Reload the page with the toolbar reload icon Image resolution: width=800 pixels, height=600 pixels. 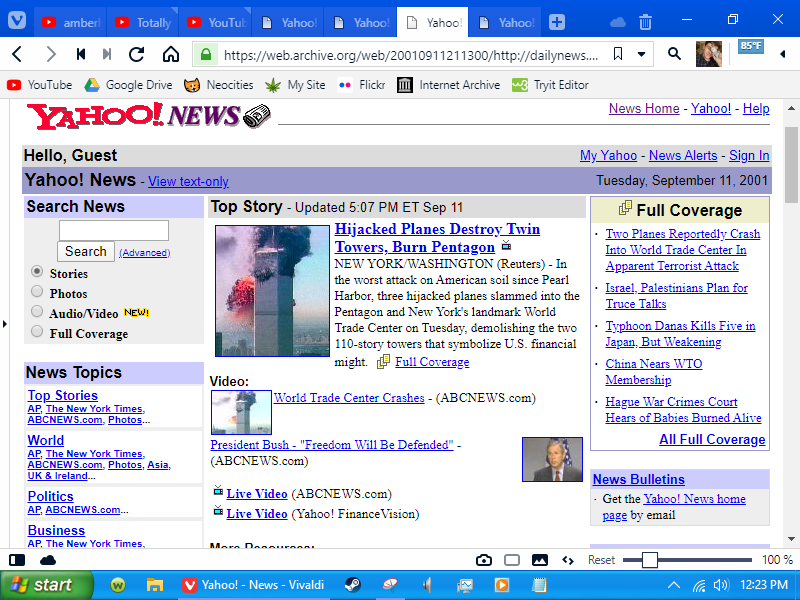coord(138,54)
